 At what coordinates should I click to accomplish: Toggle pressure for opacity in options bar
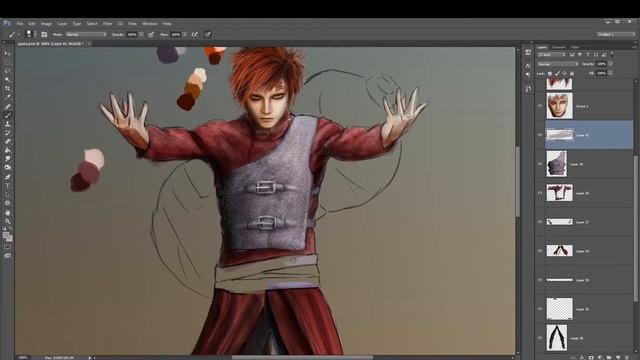tap(151, 35)
